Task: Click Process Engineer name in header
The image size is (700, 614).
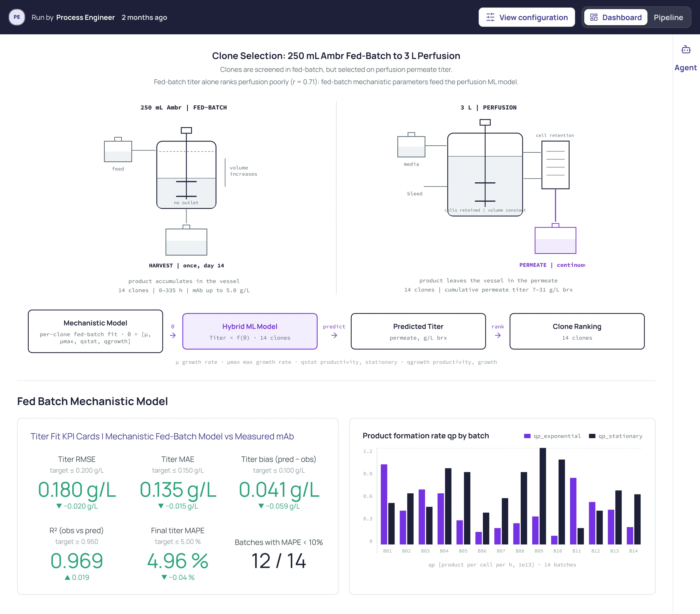Action: (x=85, y=17)
